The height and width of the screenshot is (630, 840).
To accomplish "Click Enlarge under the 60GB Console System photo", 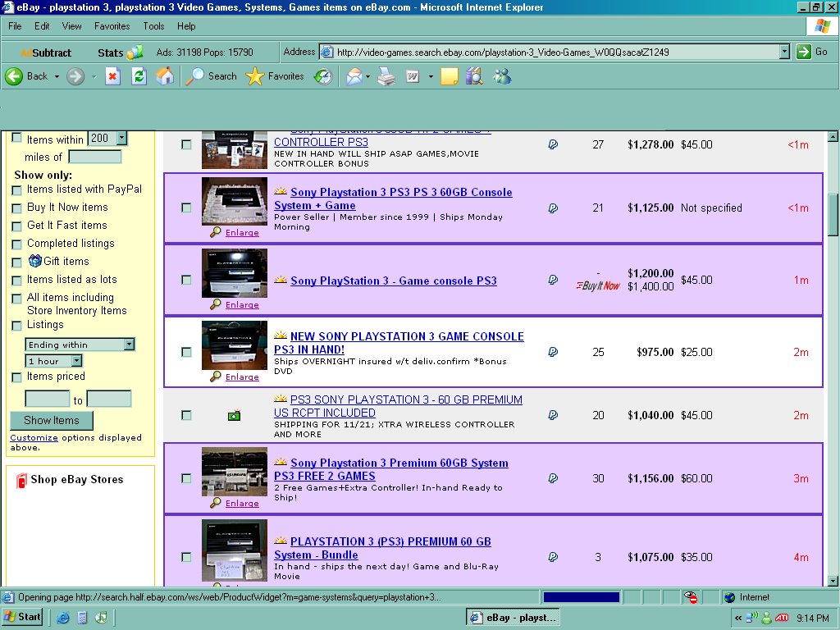I will 242,232.
